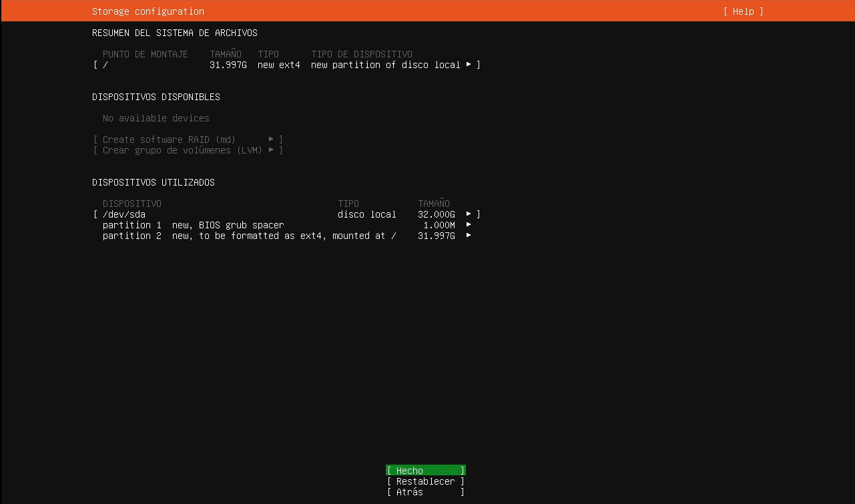Open the arrow menu for partition 1

469,225
